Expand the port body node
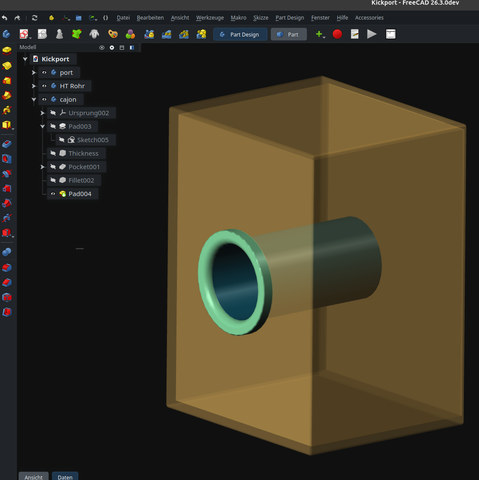Screen dimensions: 479x480 (x=34, y=72)
